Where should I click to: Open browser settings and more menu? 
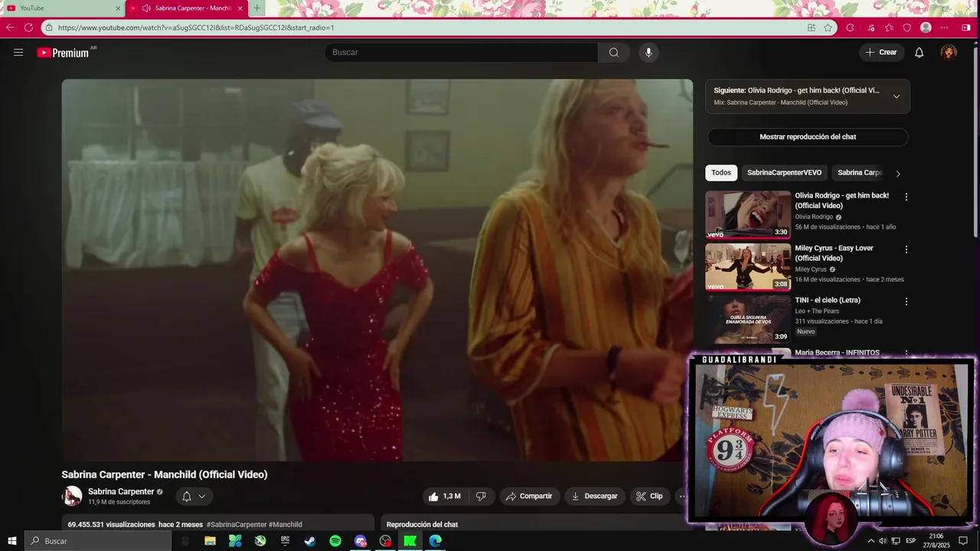point(944,28)
